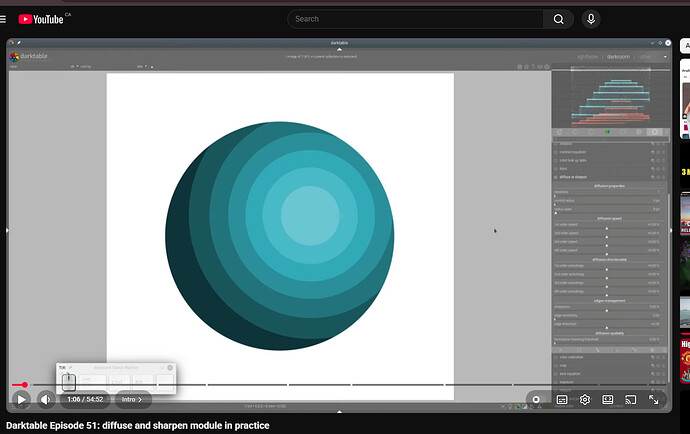
Task: Open the video settings gear
Action: coord(585,399)
